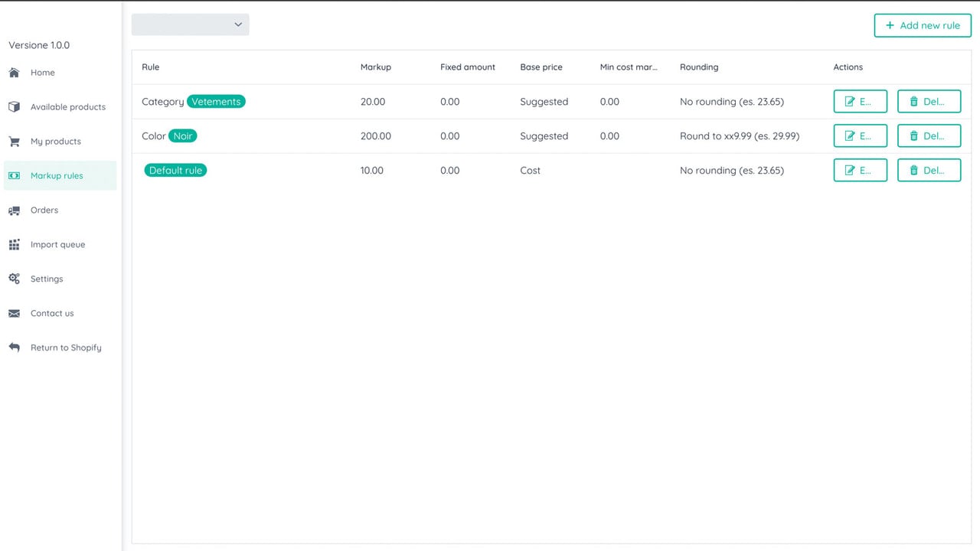Viewport: 980px width, 551px height.
Task: Click the Home house icon
Action: [14, 73]
